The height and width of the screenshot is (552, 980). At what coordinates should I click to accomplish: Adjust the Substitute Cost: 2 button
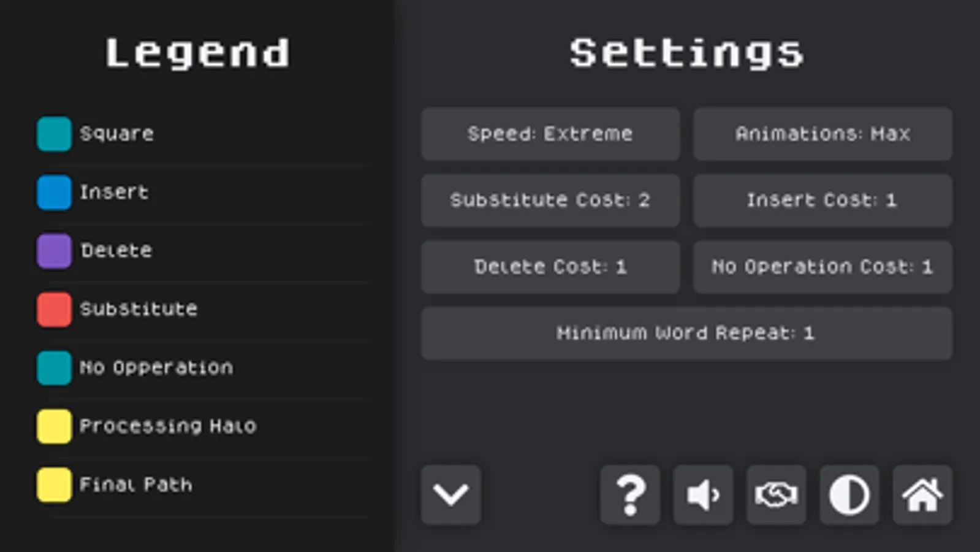(x=550, y=200)
